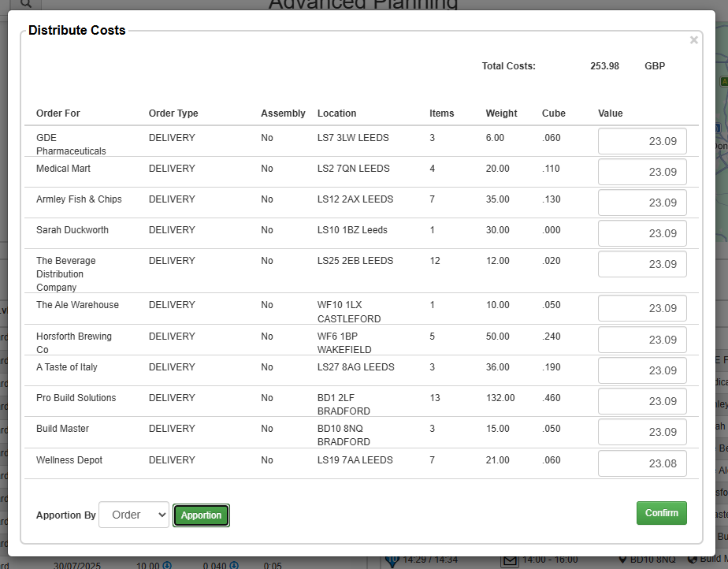Edit value field for Sarah Duckworth
Image resolution: width=728 pixels, height=569 pixels.
[642, 233]
